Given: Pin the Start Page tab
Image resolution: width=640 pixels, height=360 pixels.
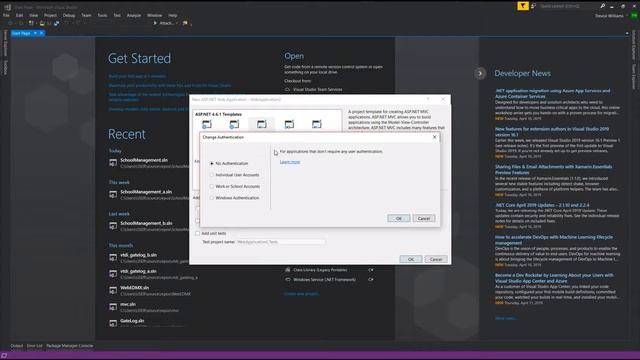Looking at the screenshot, I should [36, 33].
